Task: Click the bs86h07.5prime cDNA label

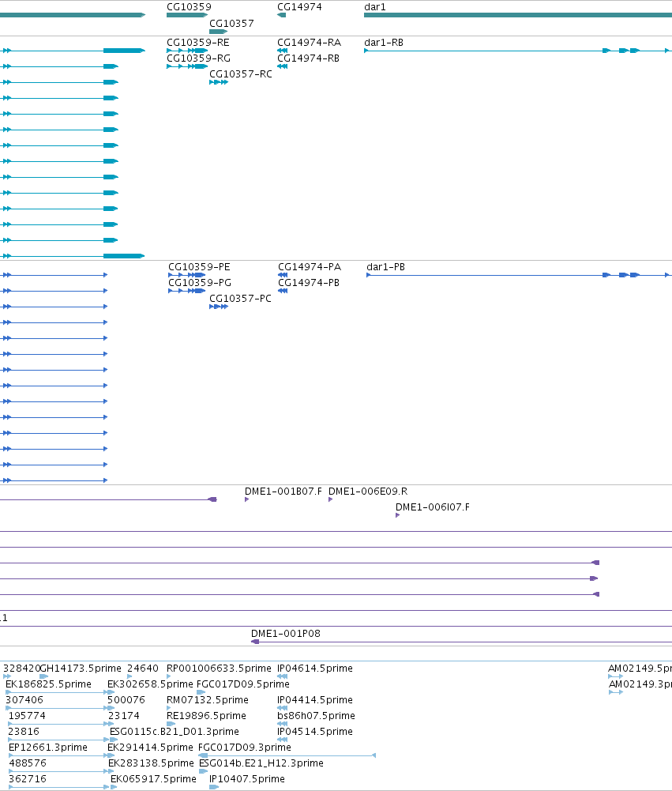Action: 316,716
